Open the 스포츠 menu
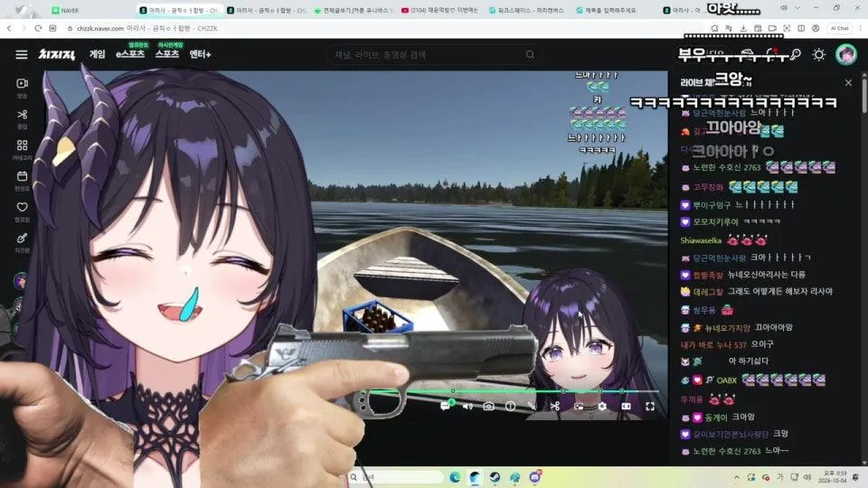Screen dimensions: 868x488 tap(167, 53)
